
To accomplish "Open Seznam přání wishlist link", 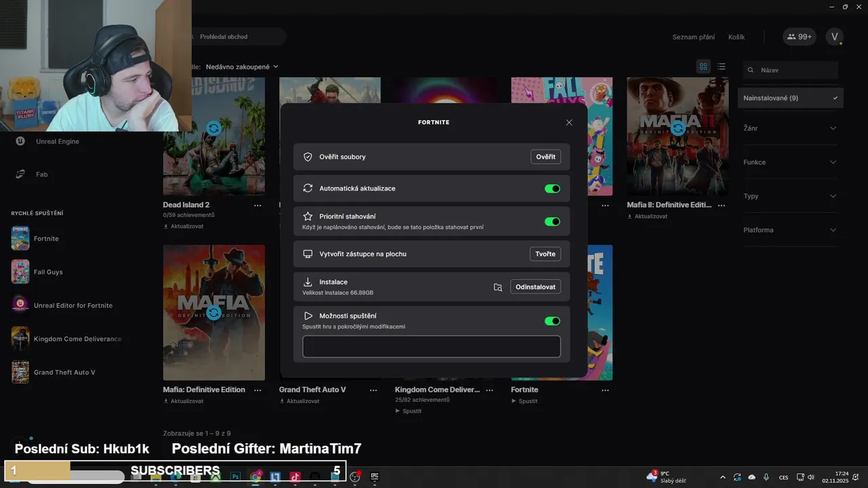I will pos(693,37).
